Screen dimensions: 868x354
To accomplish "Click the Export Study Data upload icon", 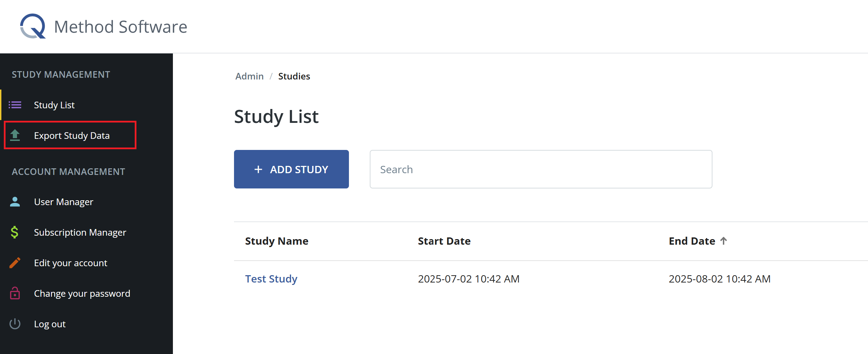I will [15, 135].
